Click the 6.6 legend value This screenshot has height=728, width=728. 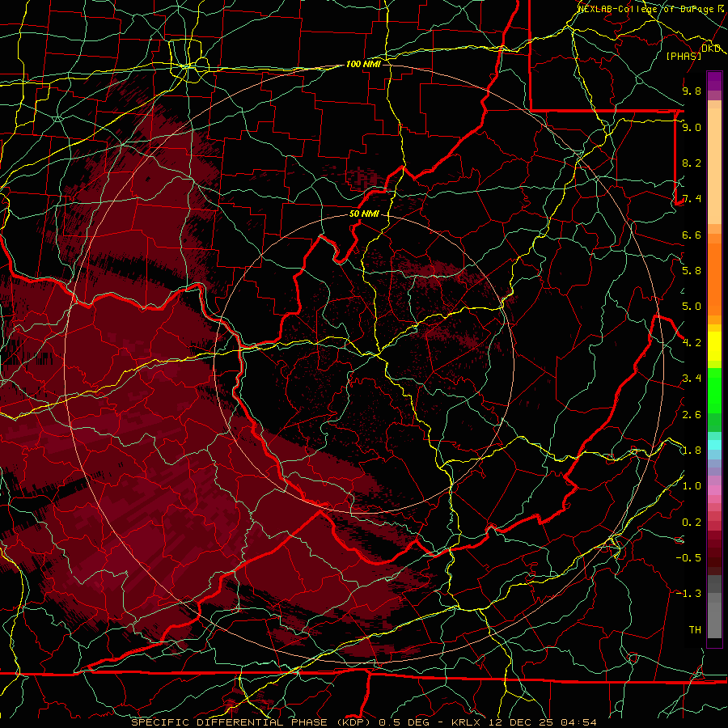pos(692,235)
